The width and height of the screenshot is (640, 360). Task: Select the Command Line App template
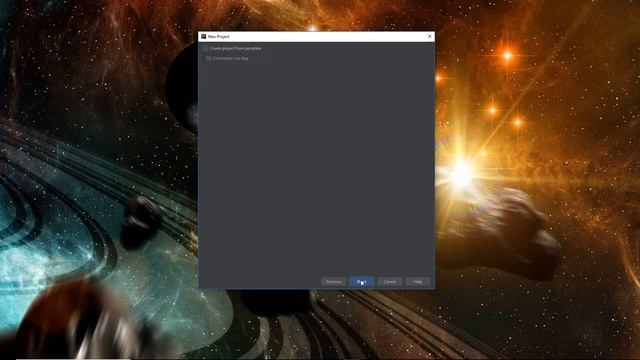[x=227, y=58]
